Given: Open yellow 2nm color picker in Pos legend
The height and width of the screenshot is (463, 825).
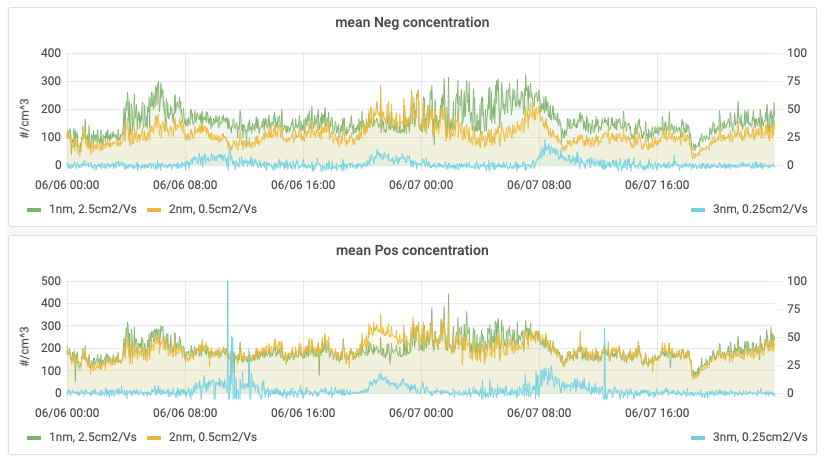Looking at the screenshot, I should pyautogui.click(x=155, y=437).
